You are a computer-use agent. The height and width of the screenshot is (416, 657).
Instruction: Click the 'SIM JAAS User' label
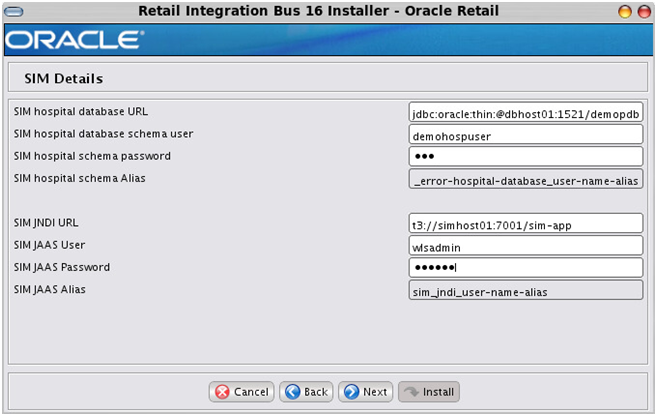click(x=49, y=245)
